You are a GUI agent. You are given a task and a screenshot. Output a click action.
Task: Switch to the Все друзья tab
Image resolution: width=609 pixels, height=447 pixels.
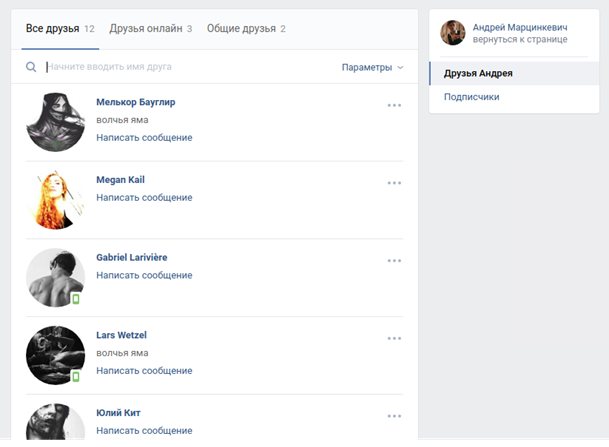[60, 29]
